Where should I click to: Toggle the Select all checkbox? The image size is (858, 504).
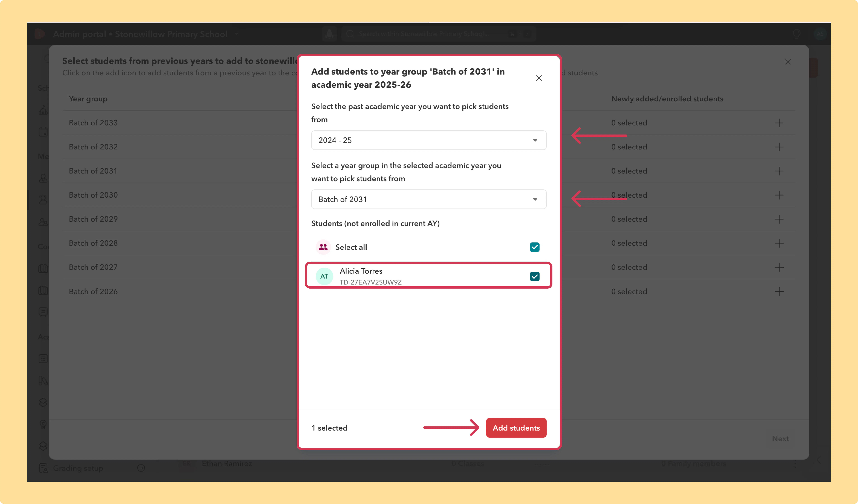click(535, 247)
